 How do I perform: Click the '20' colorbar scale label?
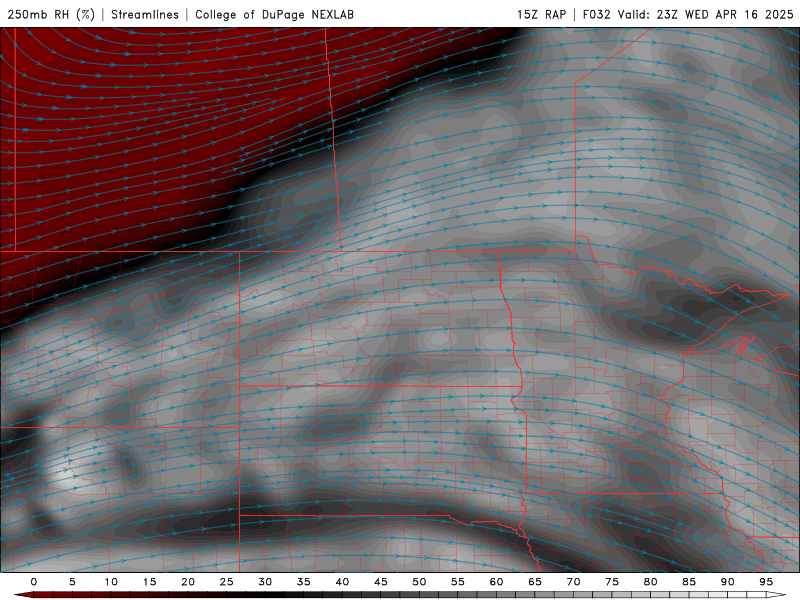point(188,582)
